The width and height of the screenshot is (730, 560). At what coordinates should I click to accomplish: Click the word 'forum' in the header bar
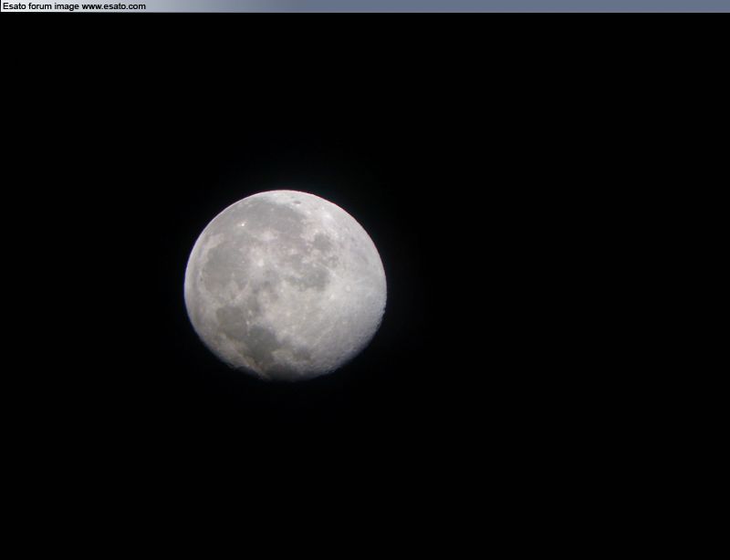pyautogui.click(x=41, y=6)
